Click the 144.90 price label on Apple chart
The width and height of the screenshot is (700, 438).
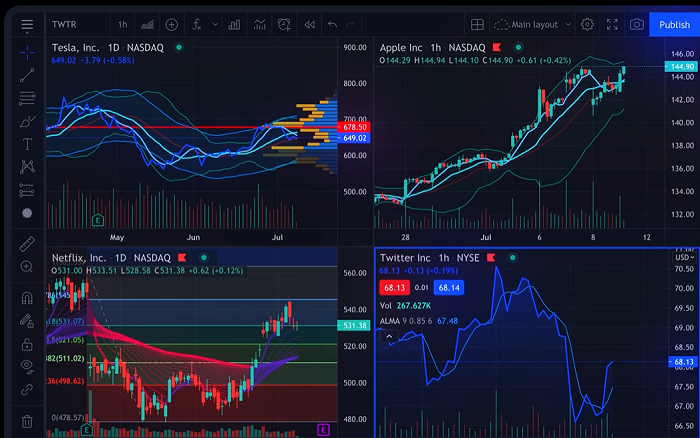point(682,67)
